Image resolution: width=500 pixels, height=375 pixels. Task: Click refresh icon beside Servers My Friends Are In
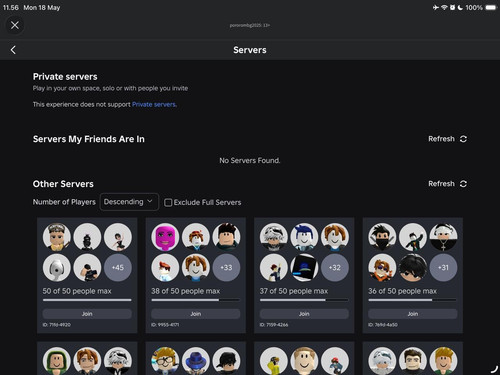tap(463, 139)
